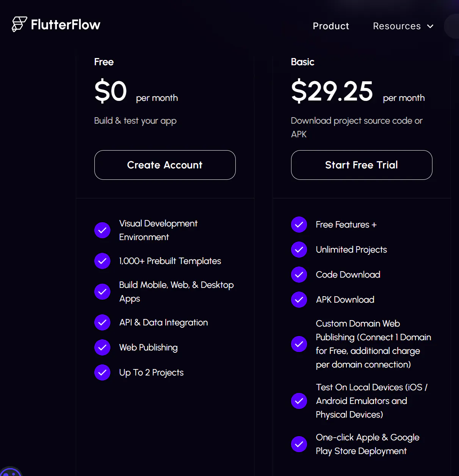Click checkmark beside Free Features +
Image resolution: width=459 pixels, height=476 pixels.
point(299,225)
